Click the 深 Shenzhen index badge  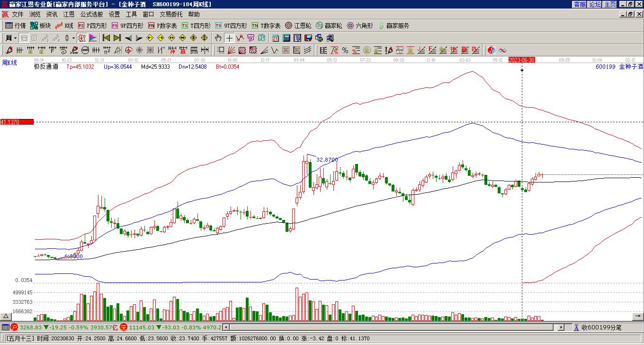(x=124, y=327)
